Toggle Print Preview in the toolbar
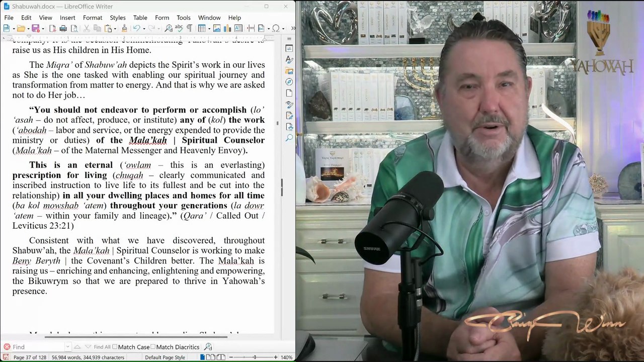 [x=74, y=28]
